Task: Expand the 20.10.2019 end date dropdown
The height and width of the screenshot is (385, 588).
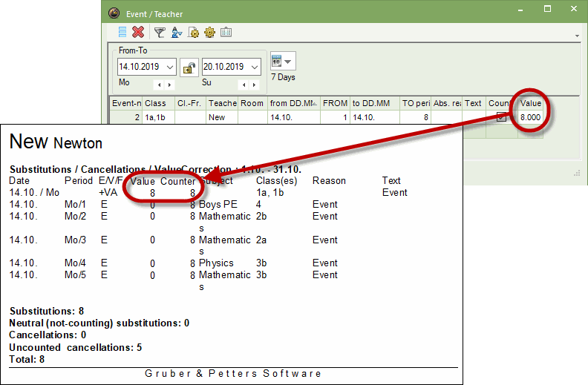Action: click(x=255, y=68)
